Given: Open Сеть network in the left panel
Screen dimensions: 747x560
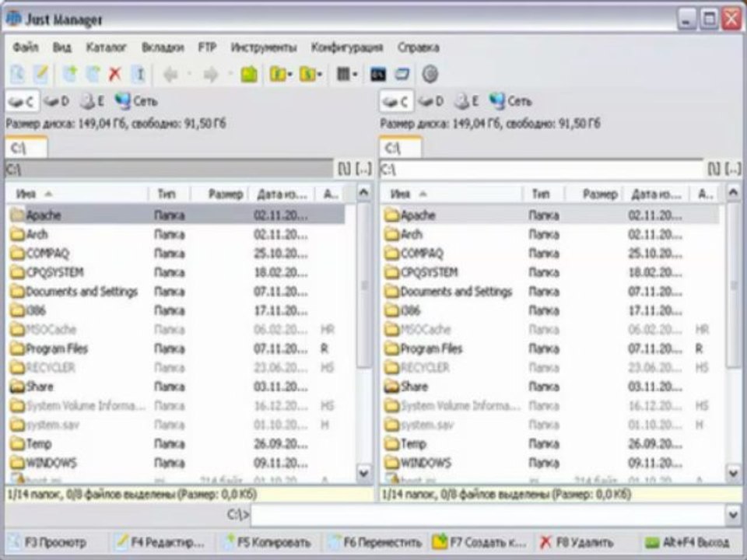Looking at the screenshot, I should click(136, 101).
